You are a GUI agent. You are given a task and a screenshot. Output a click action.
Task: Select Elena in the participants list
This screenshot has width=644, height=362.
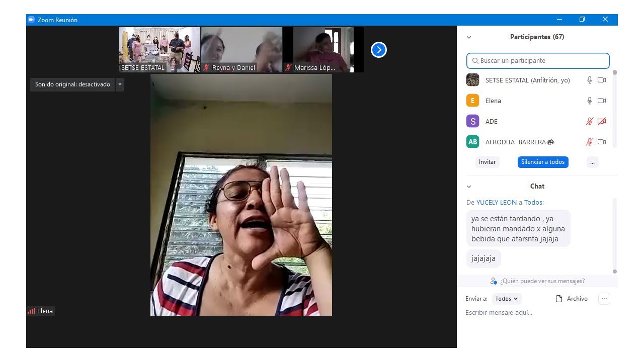[x=537, y=101]
